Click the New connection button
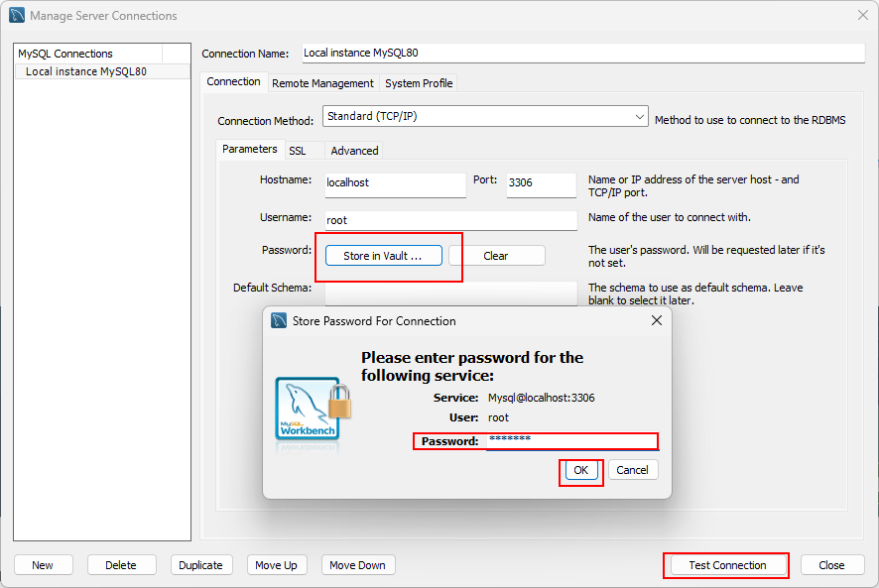The image size is (879, 588). (x=44, y=565)
